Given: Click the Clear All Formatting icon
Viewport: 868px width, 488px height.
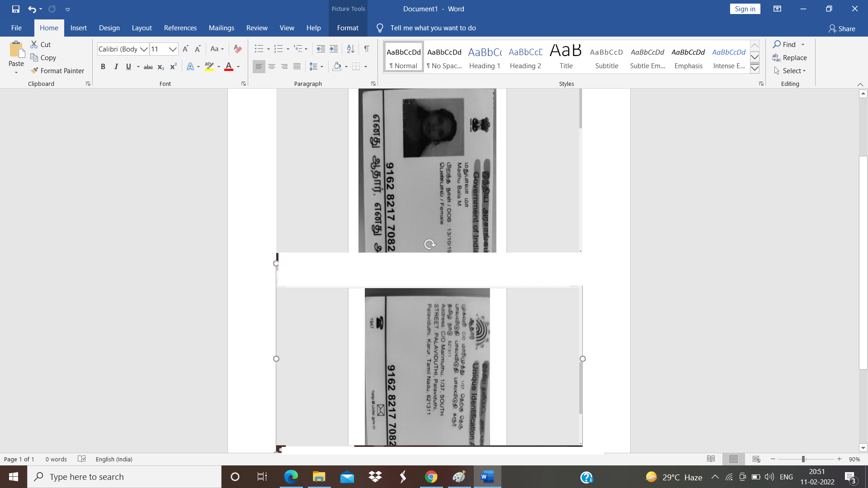Looking at the screenshot, I should click(x=237, y=49).
